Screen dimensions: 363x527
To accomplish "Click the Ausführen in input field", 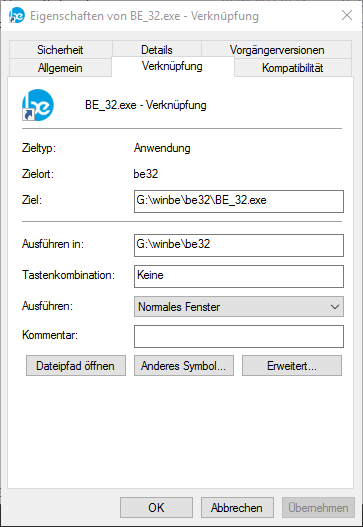I will [x=239, y=245].
